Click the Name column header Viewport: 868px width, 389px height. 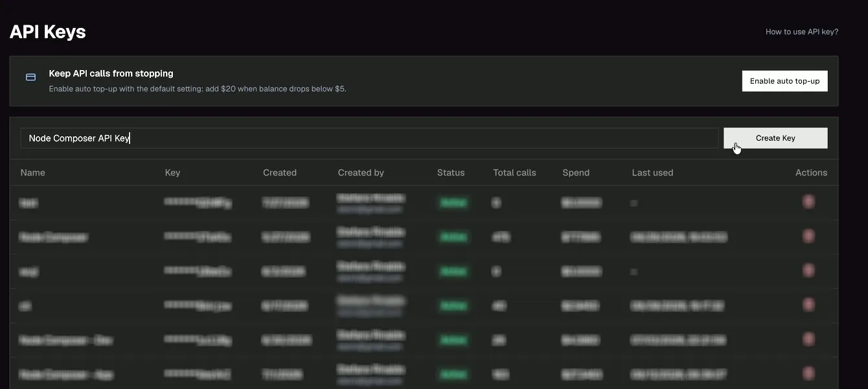(33, 172)
